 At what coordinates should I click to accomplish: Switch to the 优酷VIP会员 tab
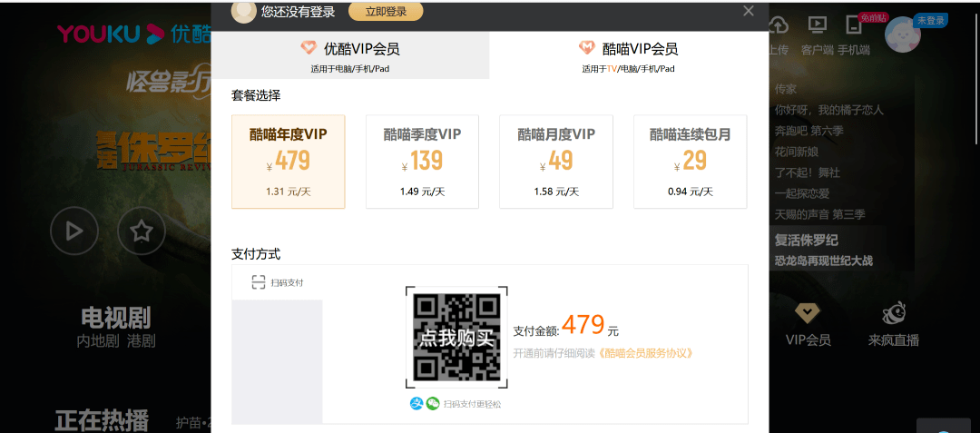(350, 55)
